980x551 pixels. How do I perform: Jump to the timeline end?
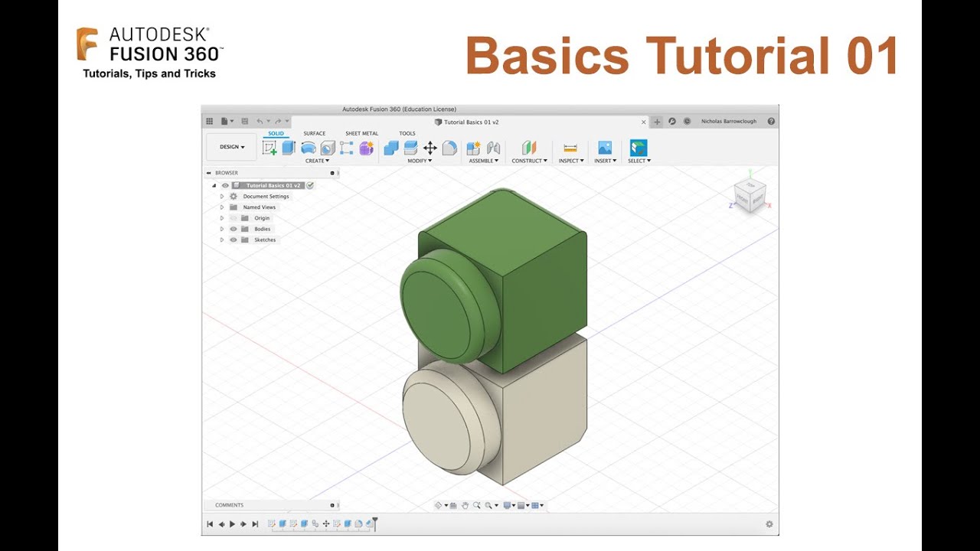coord(255,524)
